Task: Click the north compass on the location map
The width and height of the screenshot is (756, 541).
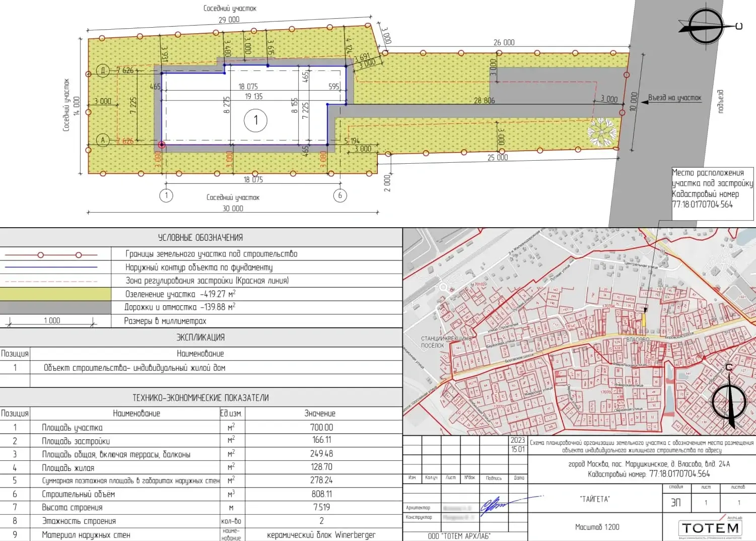Action: coord(728,401)
